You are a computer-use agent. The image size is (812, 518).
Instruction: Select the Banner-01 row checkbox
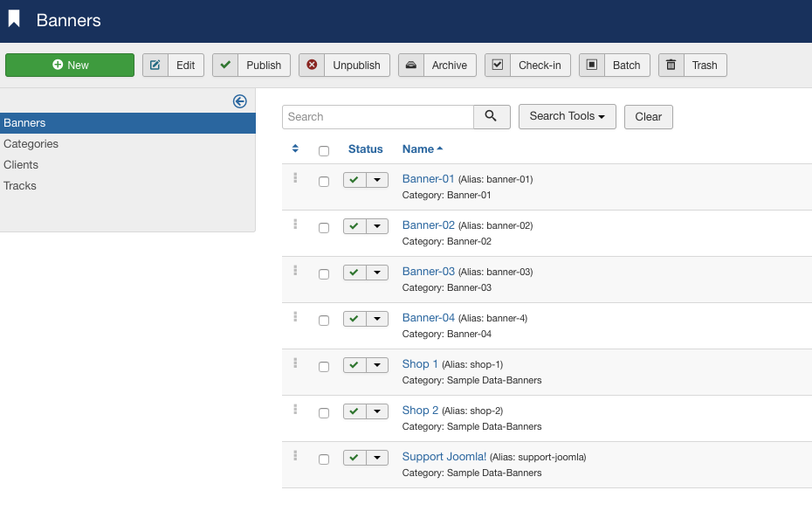(x=324, y=182)
